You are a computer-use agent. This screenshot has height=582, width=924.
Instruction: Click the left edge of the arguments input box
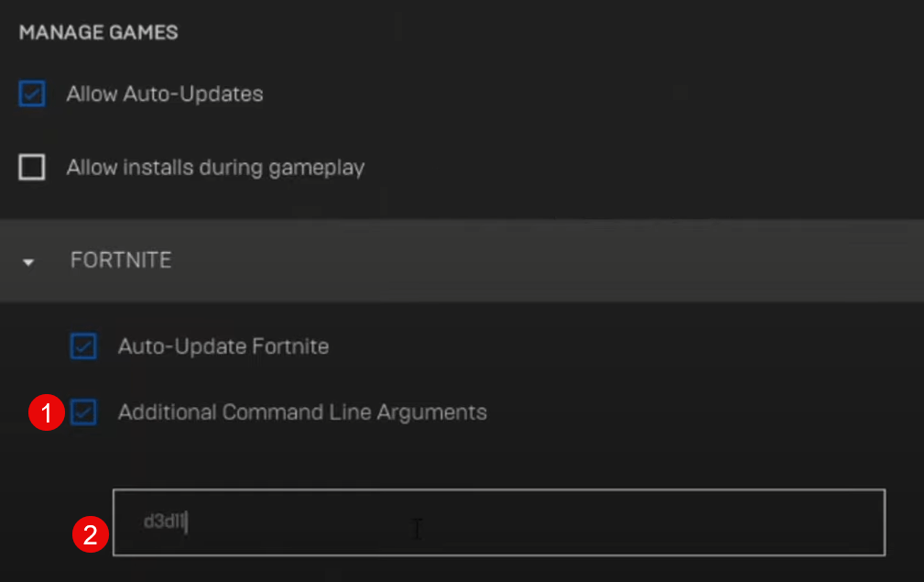pos(121,522)
